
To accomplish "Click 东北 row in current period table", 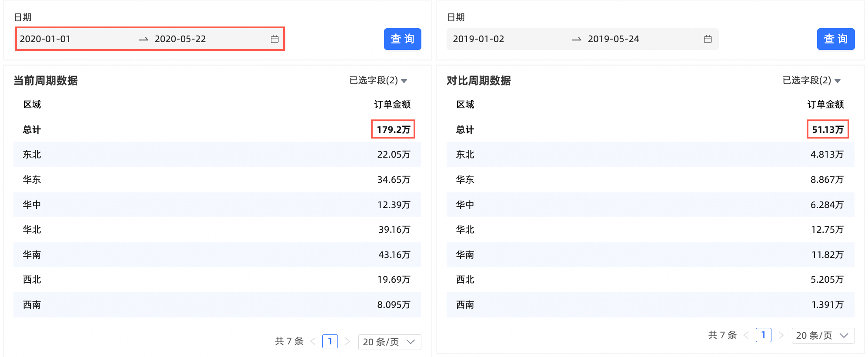I will (x=217, y=155).
